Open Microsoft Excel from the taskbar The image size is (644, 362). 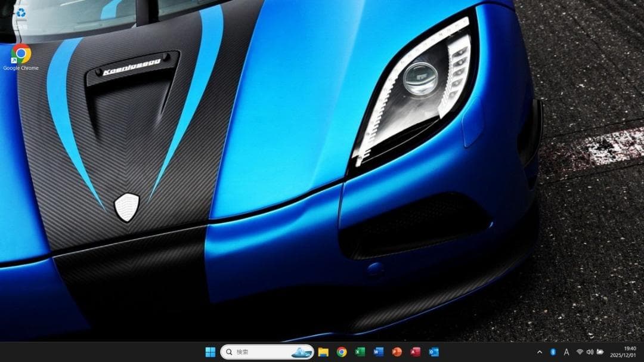click(x=360, y=352)
